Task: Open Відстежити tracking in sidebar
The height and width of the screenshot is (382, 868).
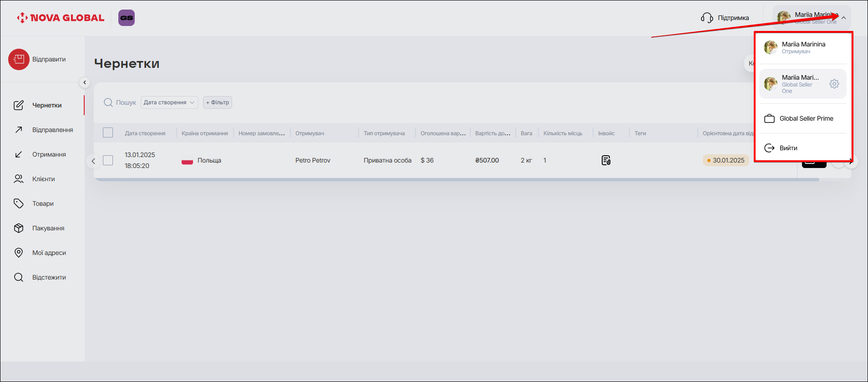Action: pos(49,277)
